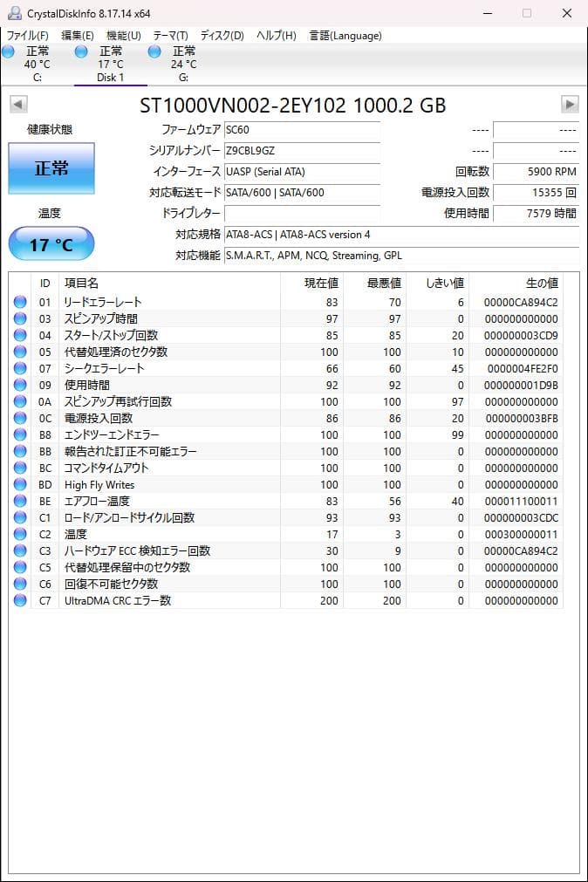Click raw value 000300000011
The image size is (588, 882).
click(521, 535)
